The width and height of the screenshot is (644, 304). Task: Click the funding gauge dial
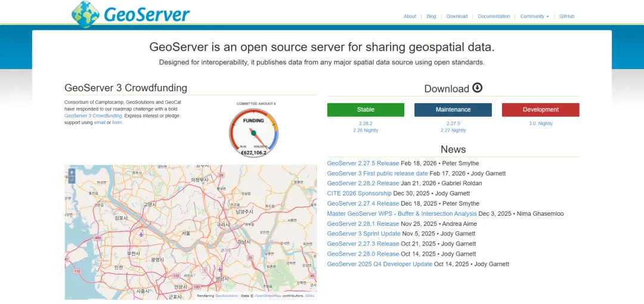coord(253,133)
